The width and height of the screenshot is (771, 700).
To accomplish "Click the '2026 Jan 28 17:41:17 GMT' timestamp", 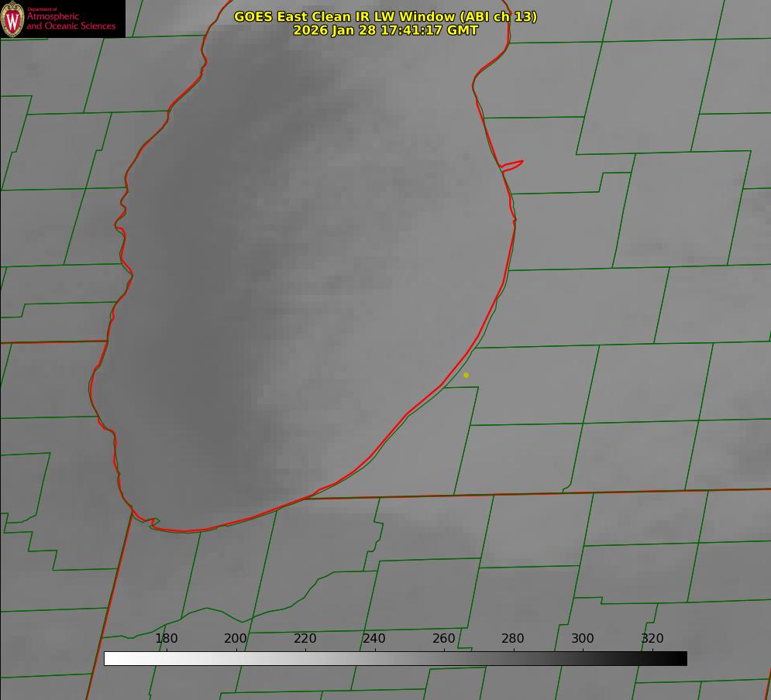I will tap(385, 30).
